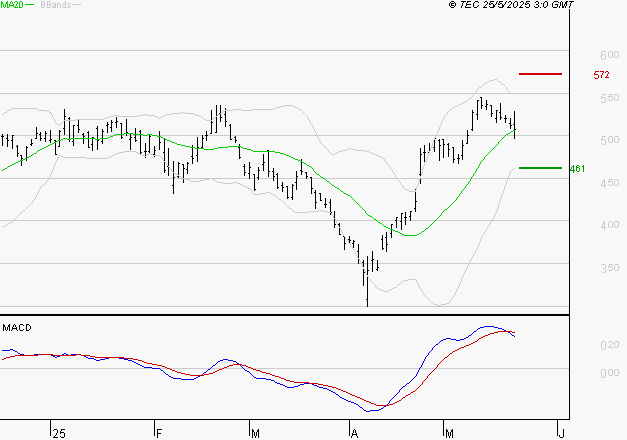627x440 pixels.
Task: Click the MACD panel title
Action: pos(17,327)
